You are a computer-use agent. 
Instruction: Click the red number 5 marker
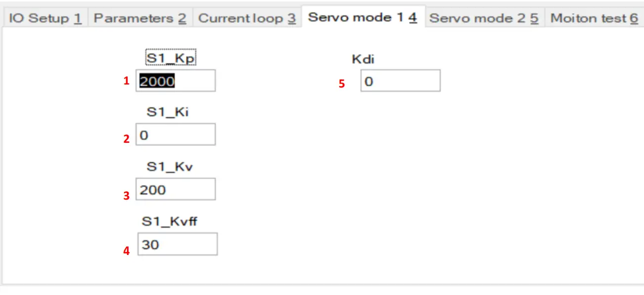342,84
